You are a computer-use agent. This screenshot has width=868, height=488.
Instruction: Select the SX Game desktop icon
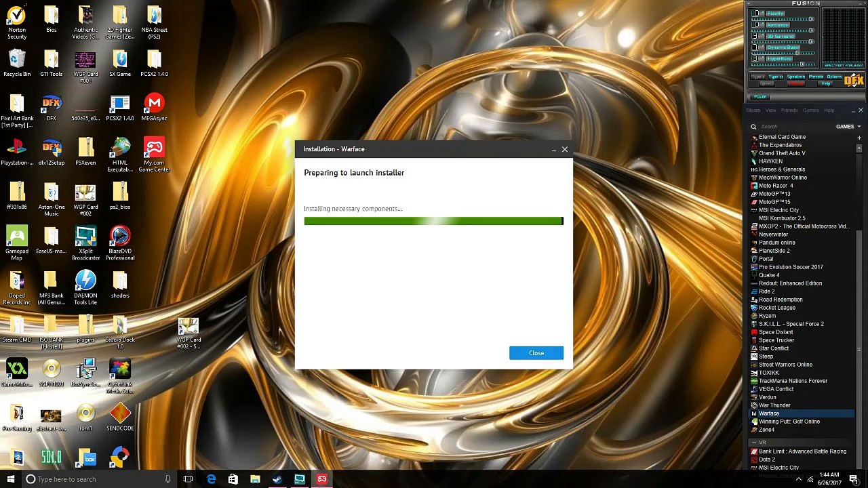click(120, 64)
